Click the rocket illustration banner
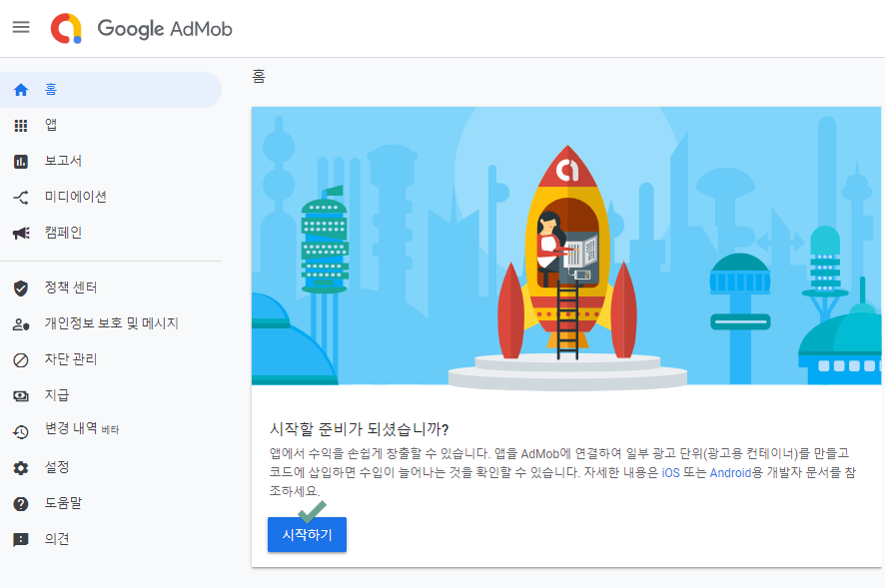 (x=566, y=246)
